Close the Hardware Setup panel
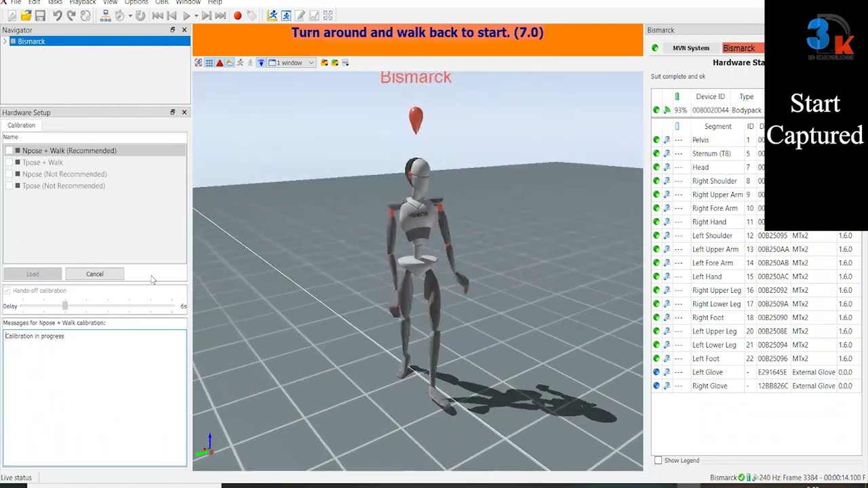 (184, 113)
